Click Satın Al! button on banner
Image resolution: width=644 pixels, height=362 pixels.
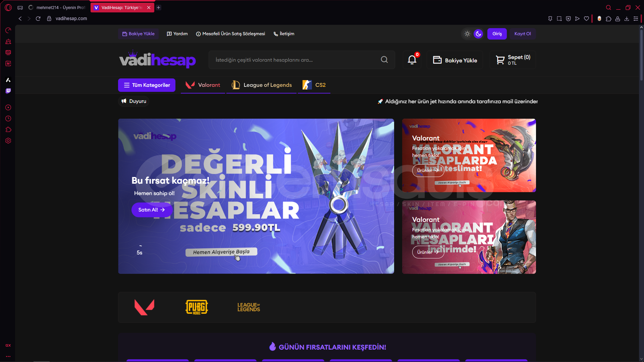click(x=152, y=210)
